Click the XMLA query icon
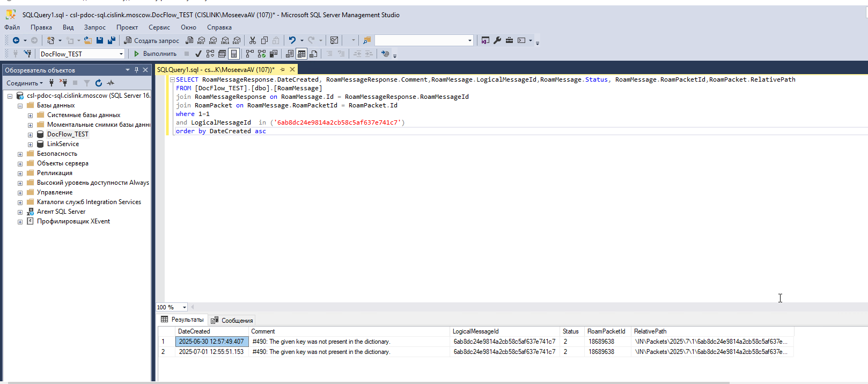Image resolution: width=868 pixels, height=384 pixels. (x=225, y=40)
